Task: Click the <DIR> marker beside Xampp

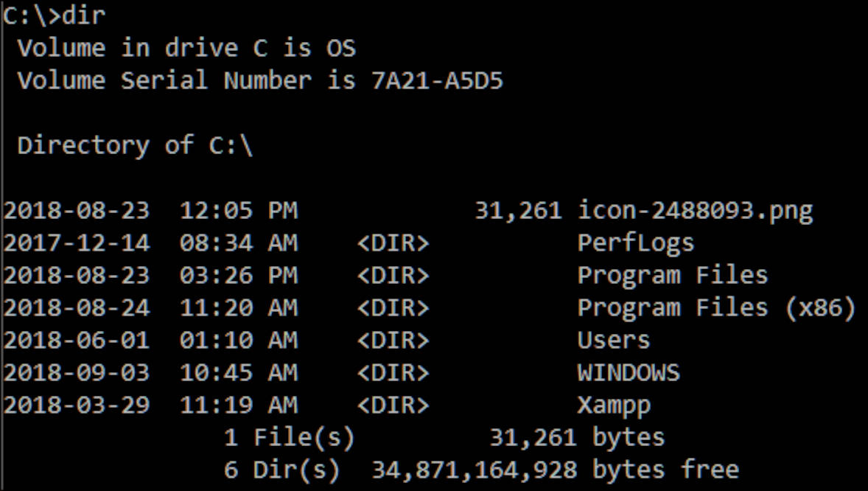Action: 393,405
